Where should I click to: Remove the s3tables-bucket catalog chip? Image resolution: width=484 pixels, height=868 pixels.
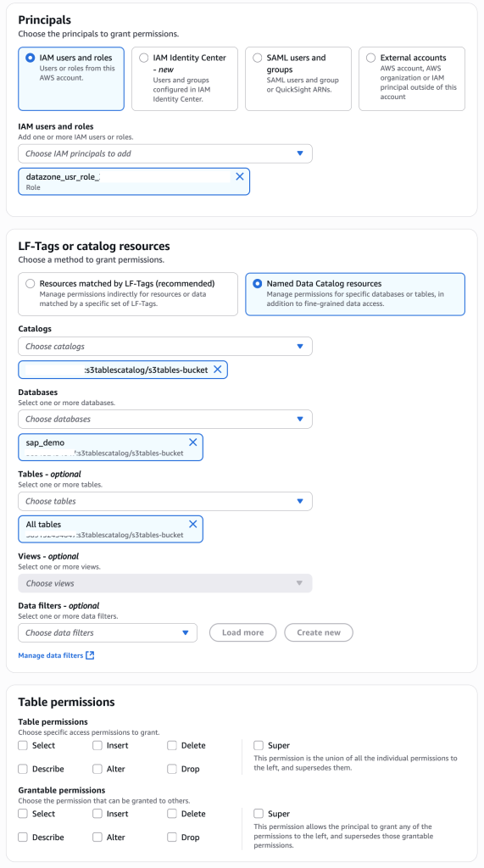(x=218, y=370)
